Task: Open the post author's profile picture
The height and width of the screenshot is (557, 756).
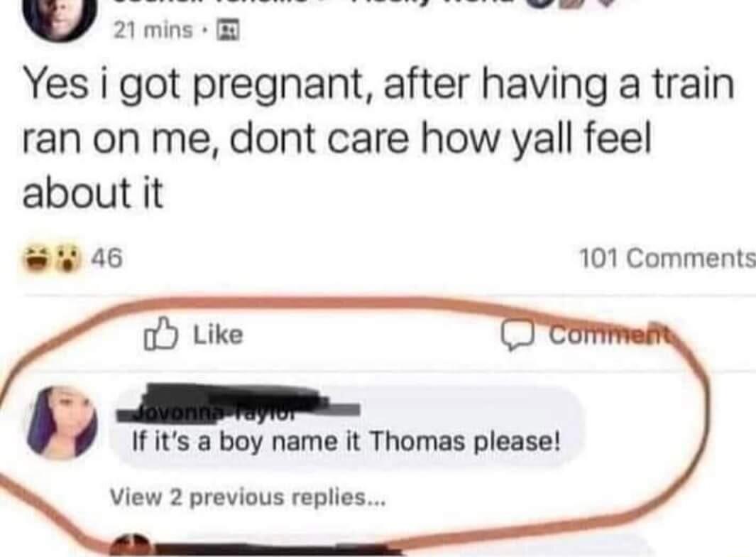Action: pos(58,17)
